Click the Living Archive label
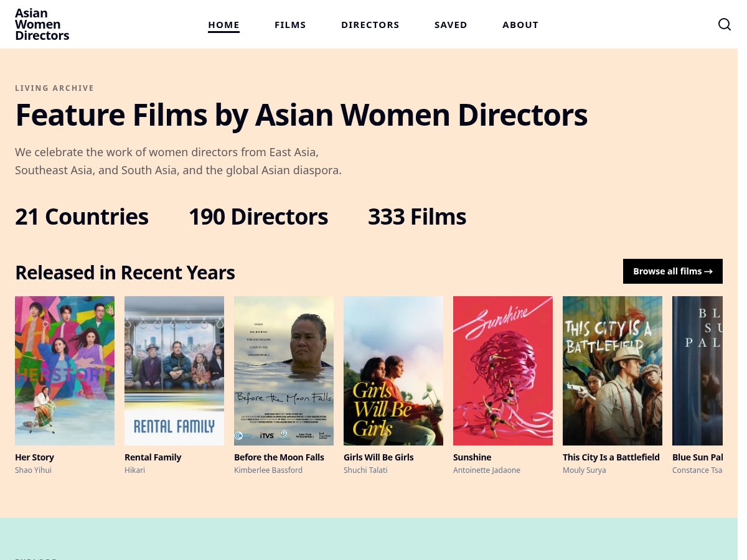The height and width of the screenshot is (560, 747). click(55, 88)
